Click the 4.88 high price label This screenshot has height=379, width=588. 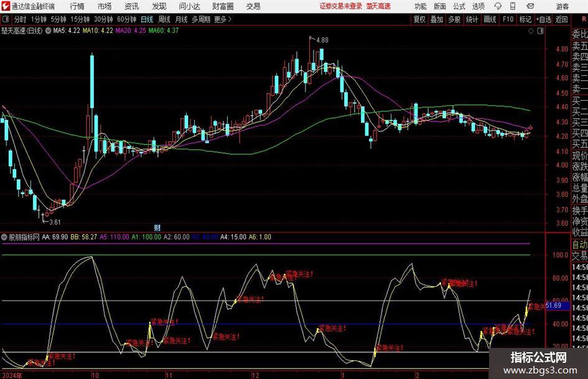click(322, 40)
